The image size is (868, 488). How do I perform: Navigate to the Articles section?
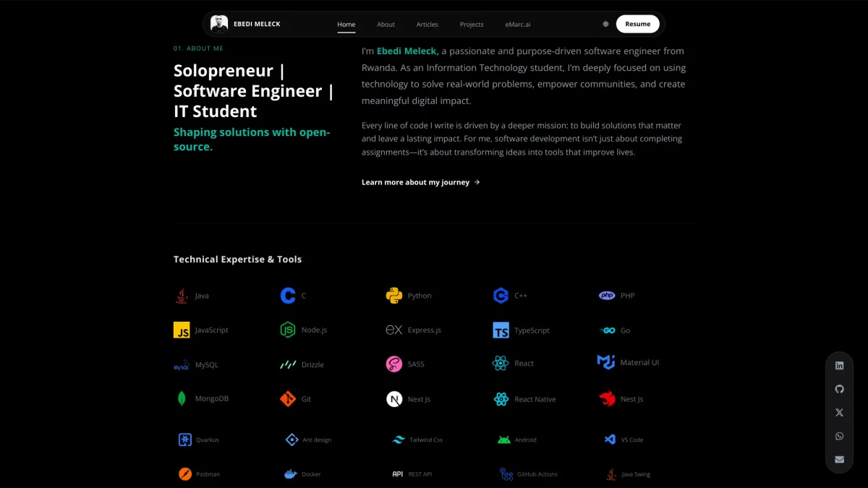coord(427,25)
